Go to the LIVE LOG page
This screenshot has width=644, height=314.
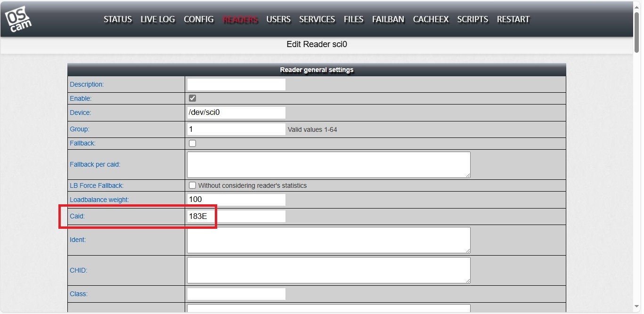(x=157, y=19)
